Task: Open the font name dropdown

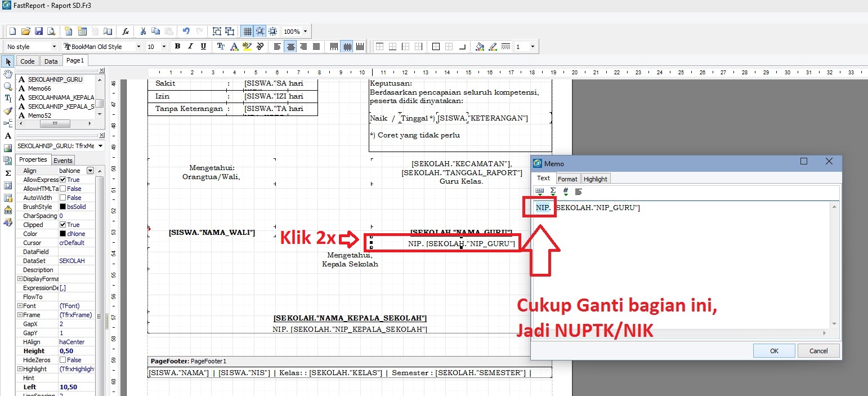Action: click(138, 47)
